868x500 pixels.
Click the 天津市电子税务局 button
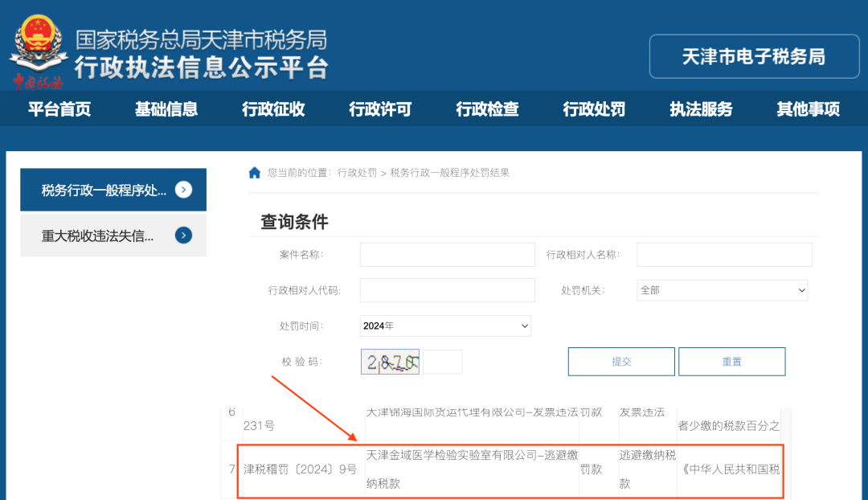coord(754,56)
